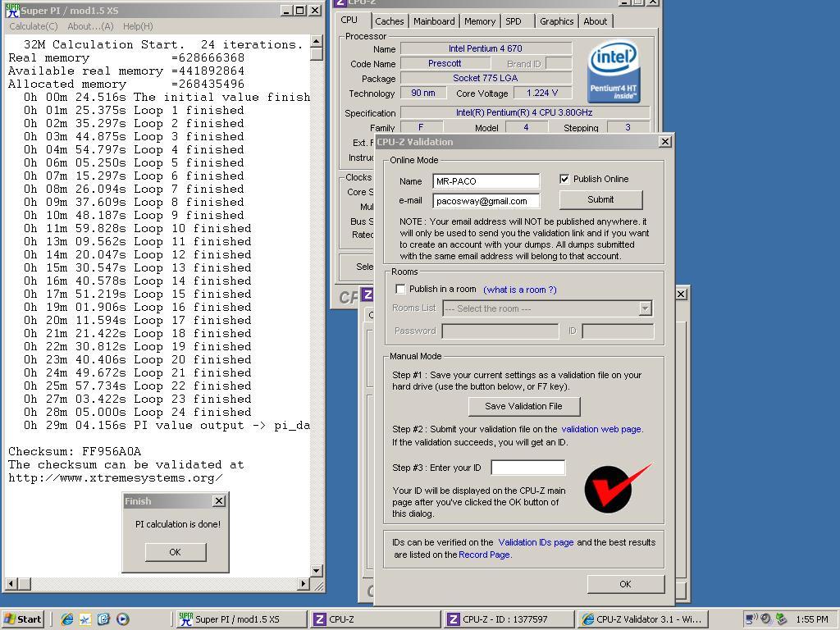Click the network tray icon
The width and height of the screenshot is (840, 630).
[x=751, y=619]
